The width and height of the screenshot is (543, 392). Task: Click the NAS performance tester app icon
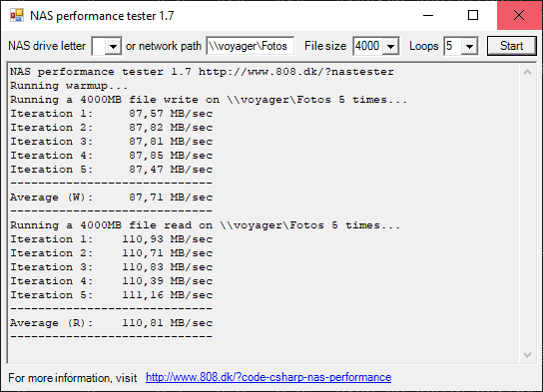point(17,16)
